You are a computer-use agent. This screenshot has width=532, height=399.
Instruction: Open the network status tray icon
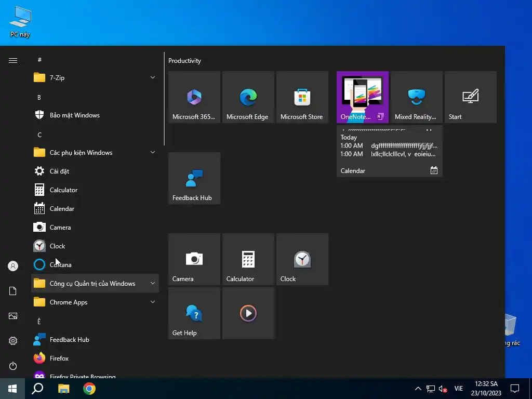tap(431, 389)
